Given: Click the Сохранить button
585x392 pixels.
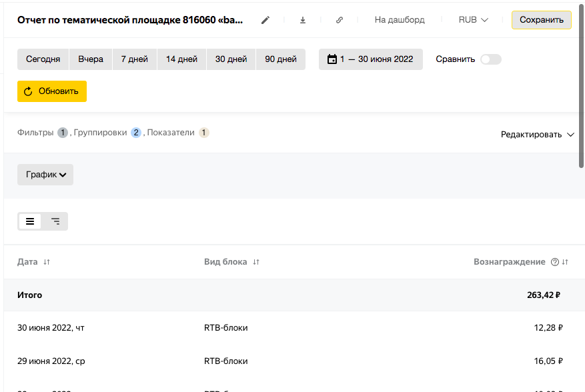Looking at the screenshot, I should 541,20.
